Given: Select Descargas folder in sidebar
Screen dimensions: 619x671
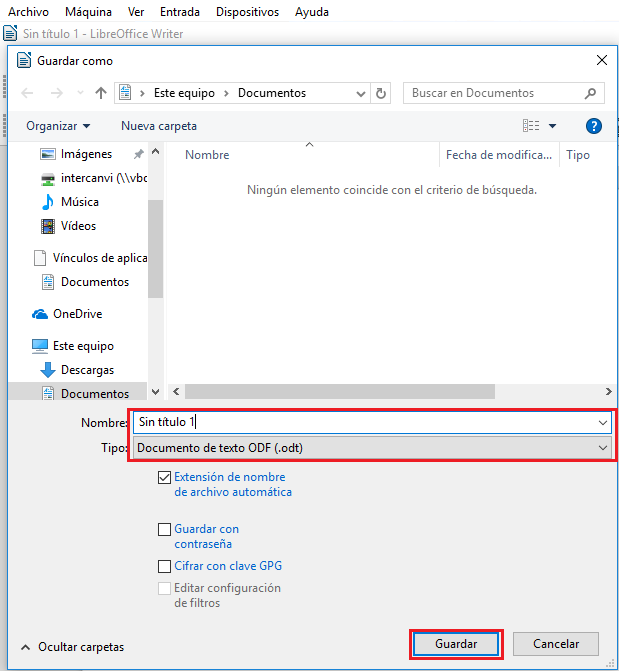Looking at the screenshot, I should [x=87, y=370].
